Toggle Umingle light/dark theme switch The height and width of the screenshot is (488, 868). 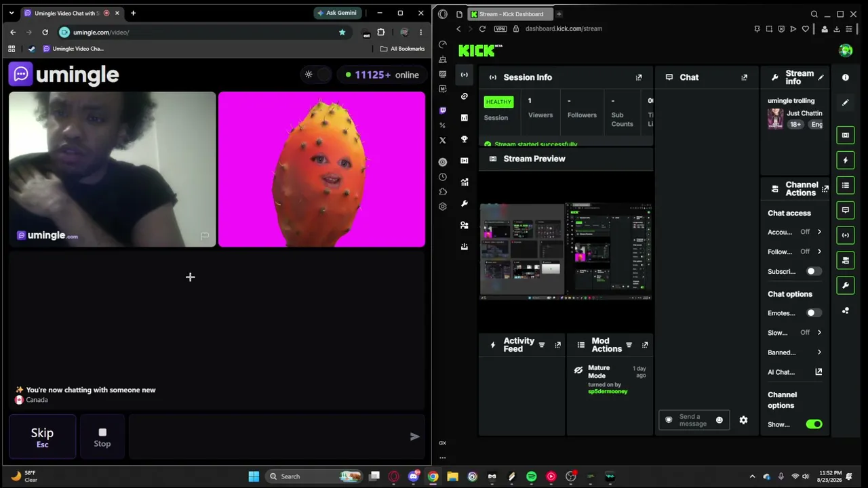pos(317,75)
